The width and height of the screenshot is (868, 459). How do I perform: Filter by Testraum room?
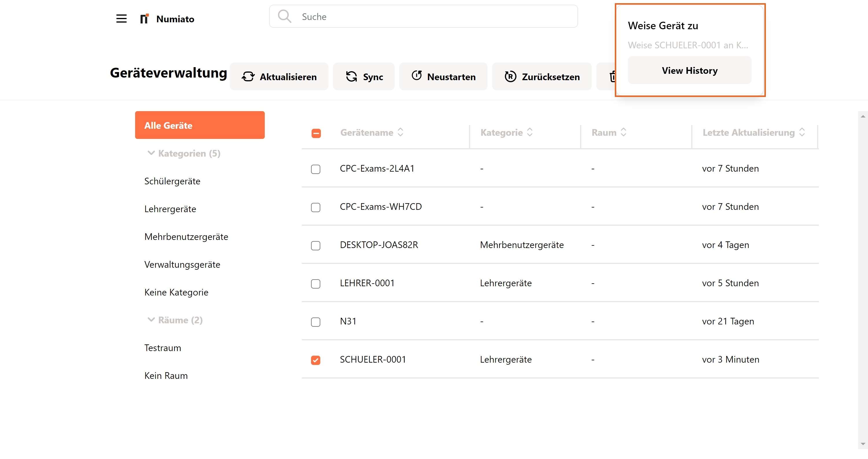point(162,348)
